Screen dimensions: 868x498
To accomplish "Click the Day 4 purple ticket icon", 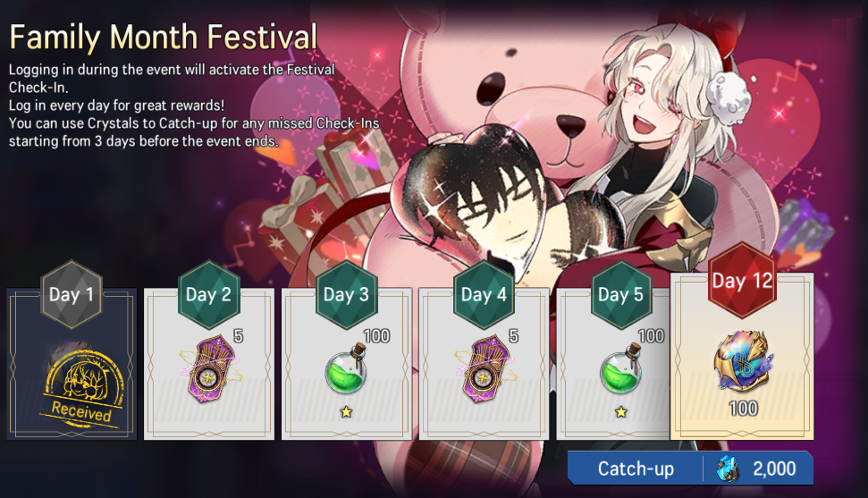I will tap(485, 369).
